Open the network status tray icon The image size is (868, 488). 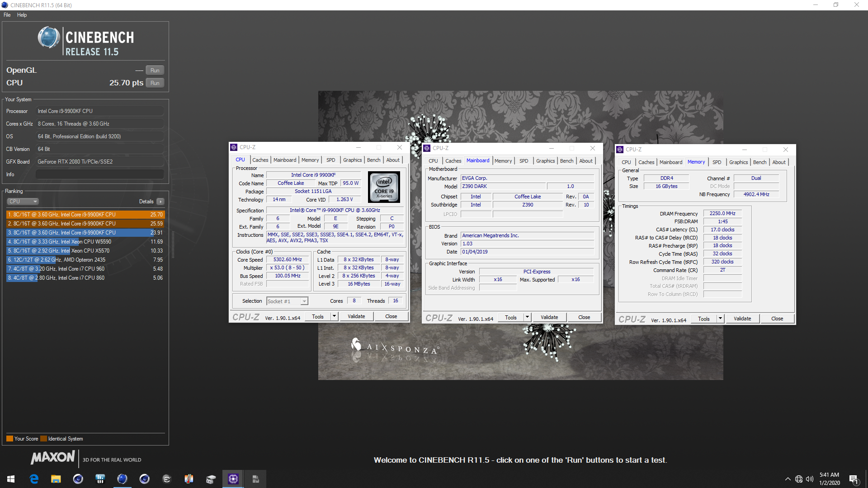[x=799, y=479]
